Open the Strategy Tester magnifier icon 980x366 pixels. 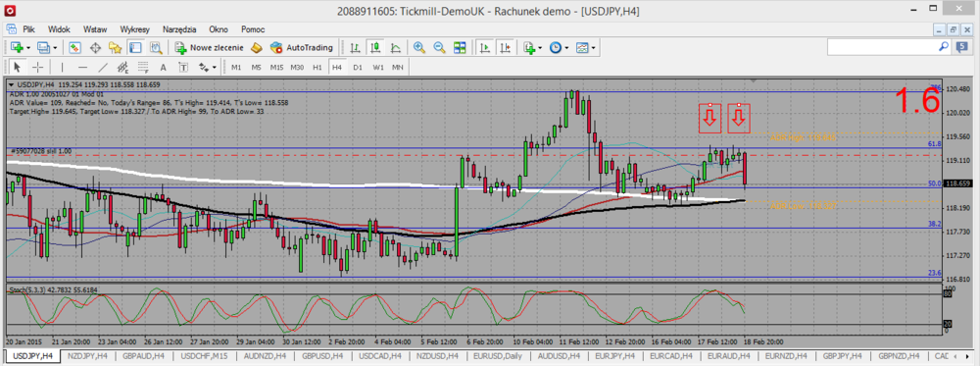(x=155, y=47)
